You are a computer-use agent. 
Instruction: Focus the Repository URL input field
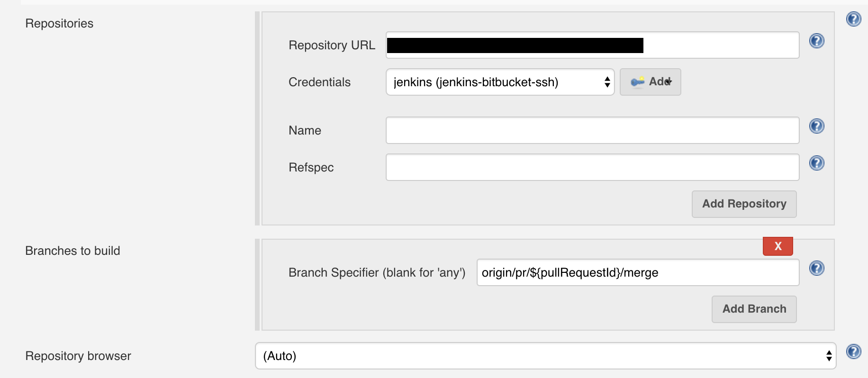click(592, 45)
